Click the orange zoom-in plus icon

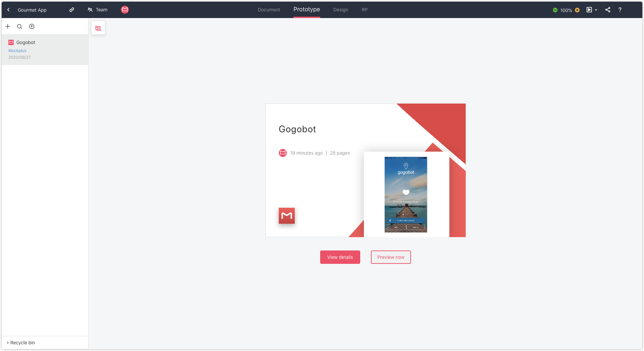click(x=577, y=10)
